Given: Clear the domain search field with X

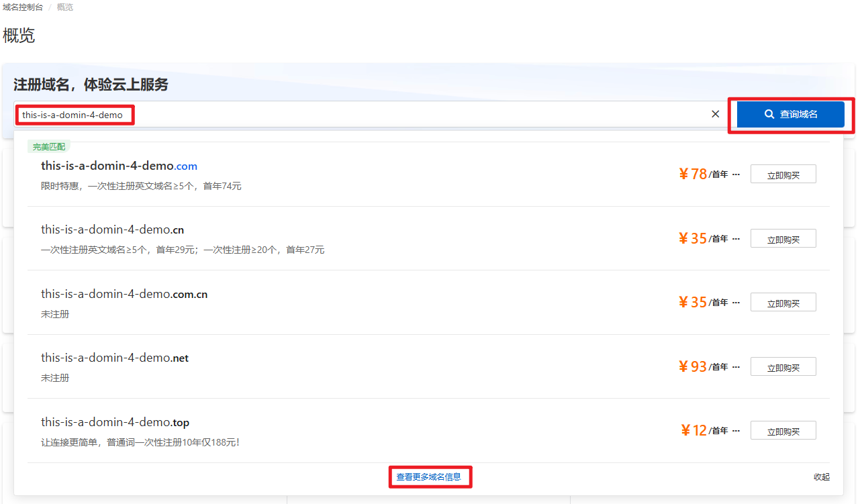Looking at the screenshot, I should pos(715,114).
